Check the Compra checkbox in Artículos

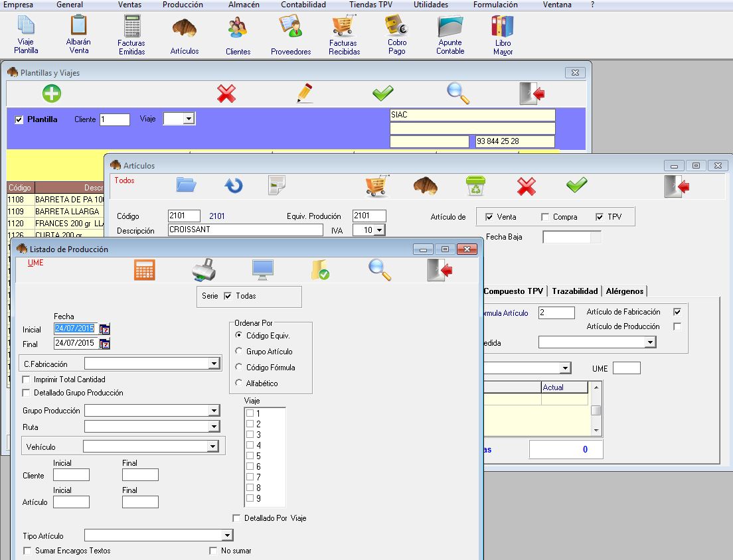(x=545, y=217)
